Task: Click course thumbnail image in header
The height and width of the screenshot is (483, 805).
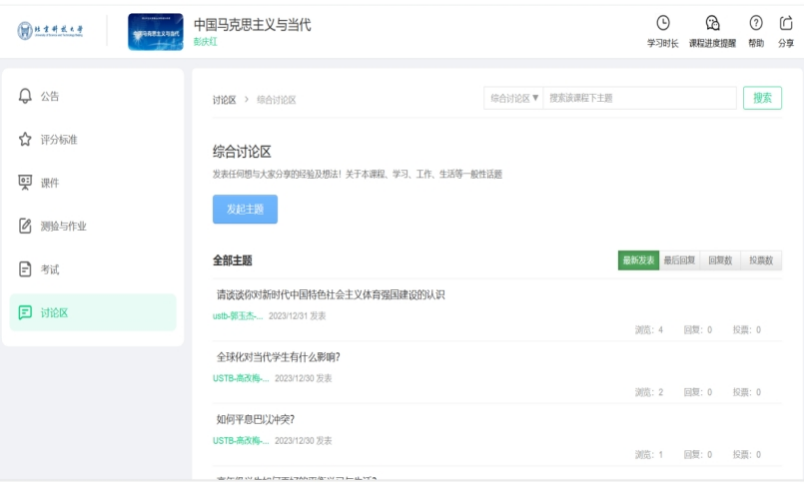Action: tap(156, 32)
